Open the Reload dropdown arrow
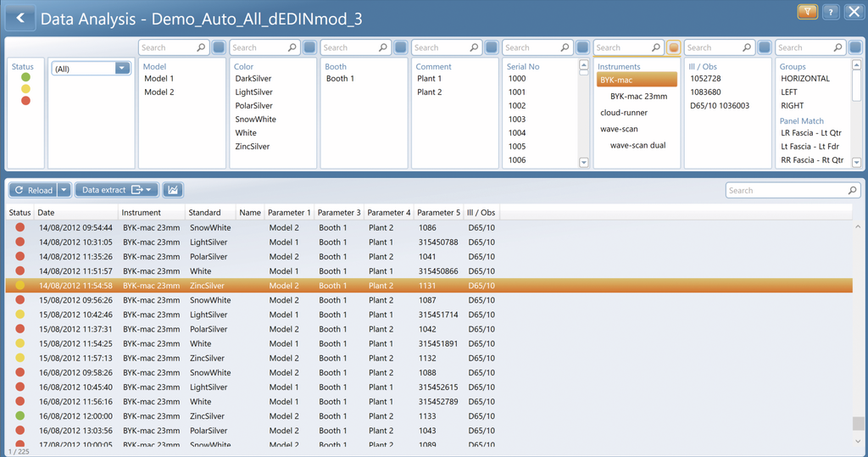The image size is (868, 457). [x=64, y=190]
